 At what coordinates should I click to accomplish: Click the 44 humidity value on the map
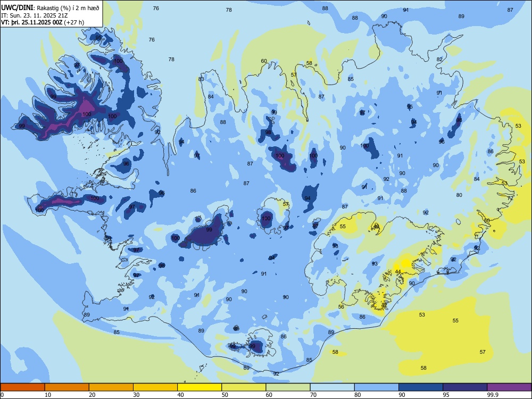(x=398, y=272)
